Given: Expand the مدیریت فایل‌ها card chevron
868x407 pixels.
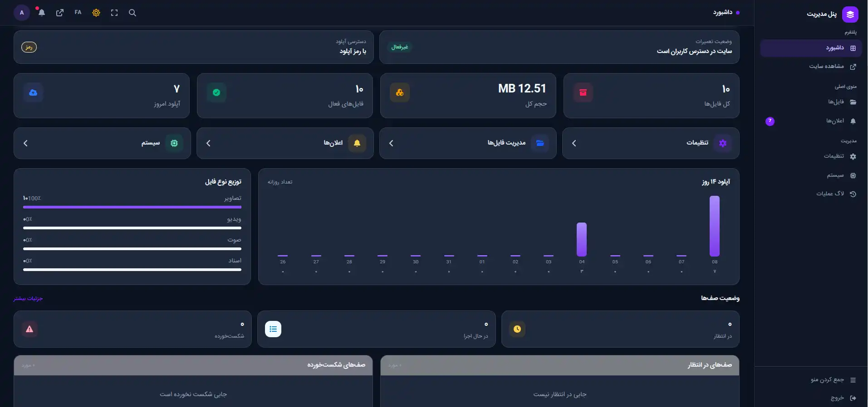Looking at the screenshot, I should pyautogui.click(x=391, y=143).
